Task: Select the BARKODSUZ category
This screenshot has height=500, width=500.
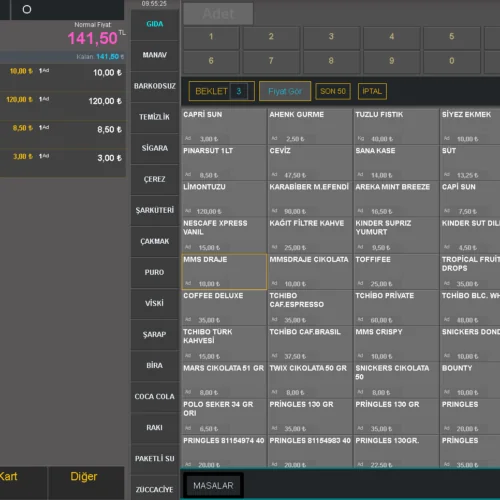Action: 155,86
